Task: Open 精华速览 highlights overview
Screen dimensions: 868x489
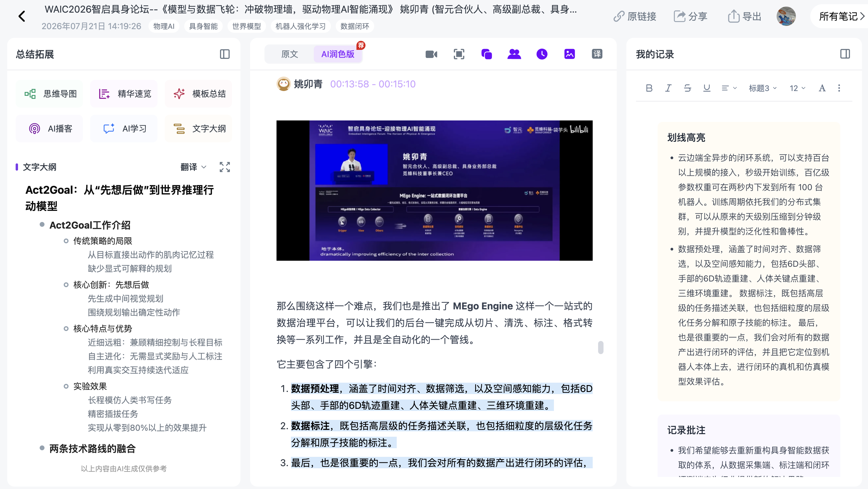Action: (x=124, y=94)
